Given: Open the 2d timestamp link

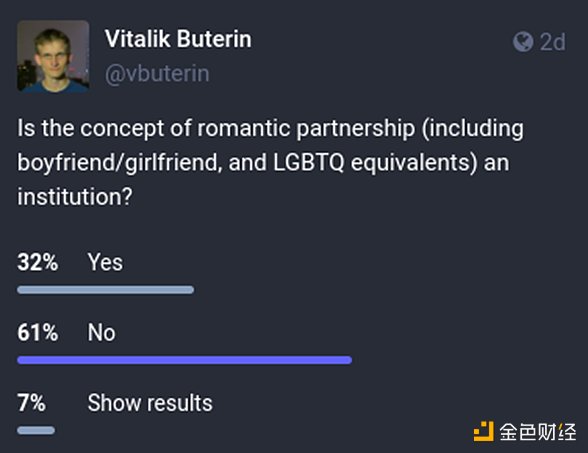Looking at the screenshot, I should click(552, 42).
